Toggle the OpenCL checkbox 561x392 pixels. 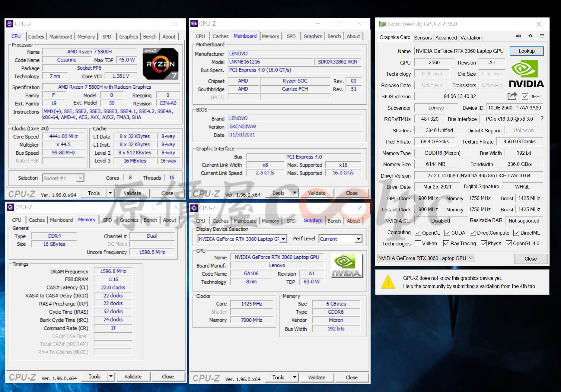(x=418, y=233)
